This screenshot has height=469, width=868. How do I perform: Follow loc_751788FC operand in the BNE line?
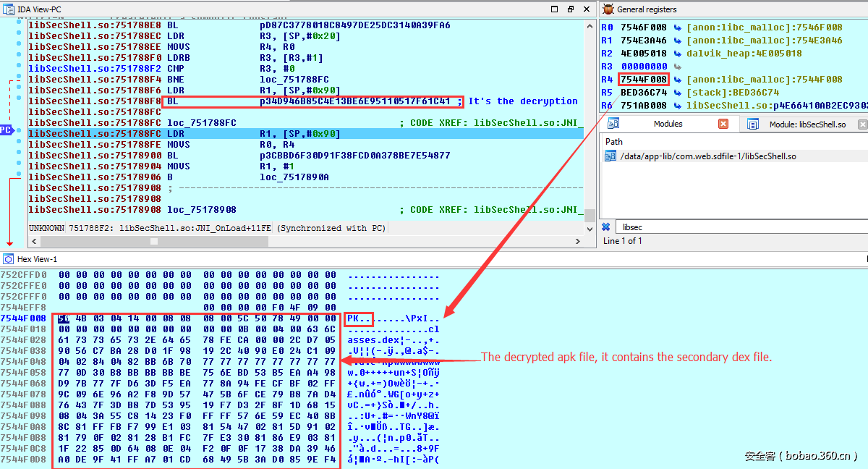click(294, 80)
